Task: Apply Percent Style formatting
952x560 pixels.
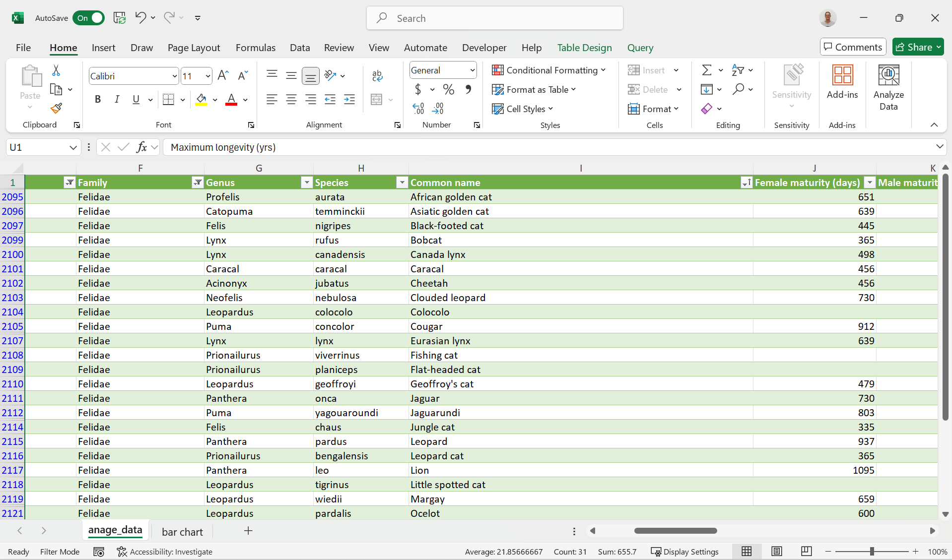Action: click(x=449, y=89)
